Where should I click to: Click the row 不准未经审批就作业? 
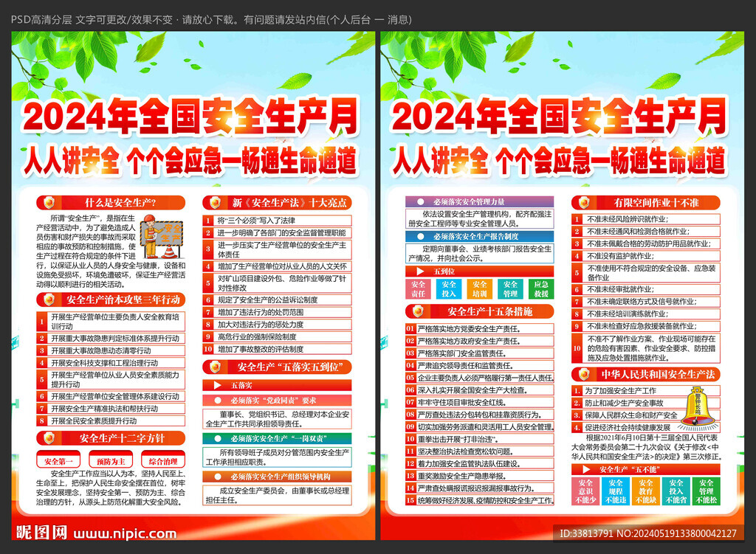pyautogui.click(x=646, y=289)
